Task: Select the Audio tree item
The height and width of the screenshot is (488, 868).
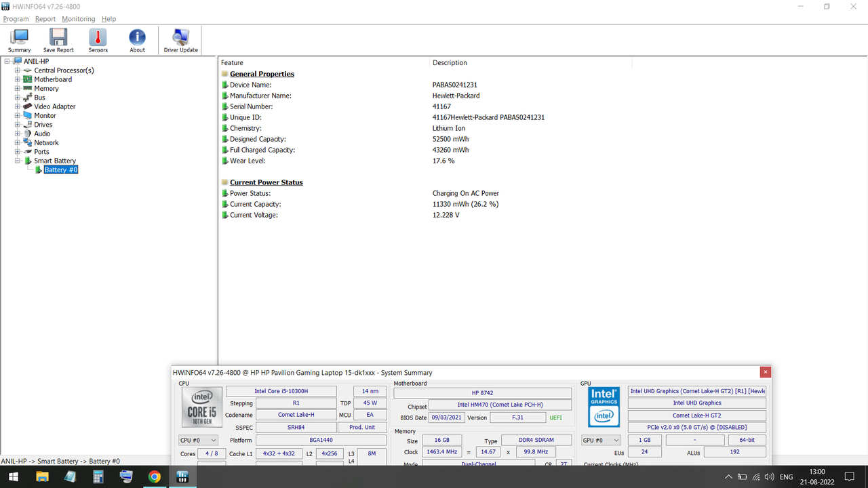Action: 42,134
